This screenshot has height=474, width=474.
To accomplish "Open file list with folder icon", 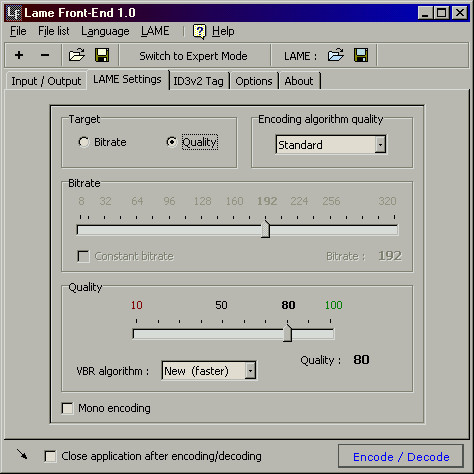I will tap(77, 55).
